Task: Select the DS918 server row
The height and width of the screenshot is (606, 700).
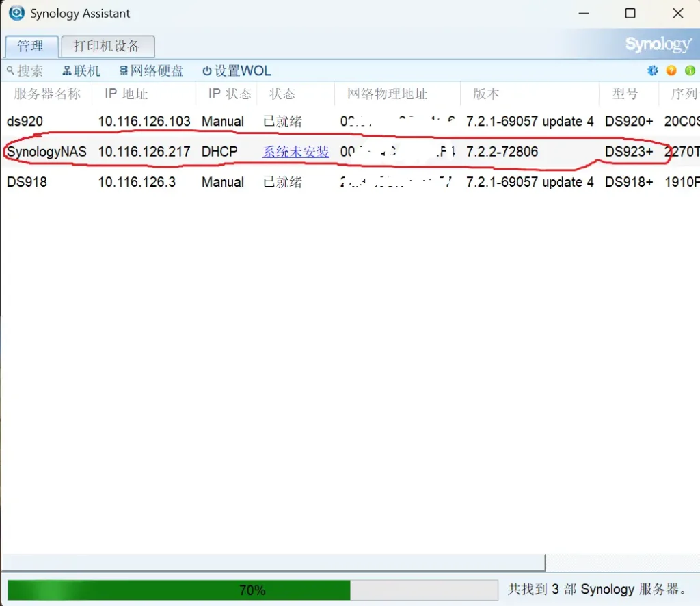Action: tap(27, 182)
